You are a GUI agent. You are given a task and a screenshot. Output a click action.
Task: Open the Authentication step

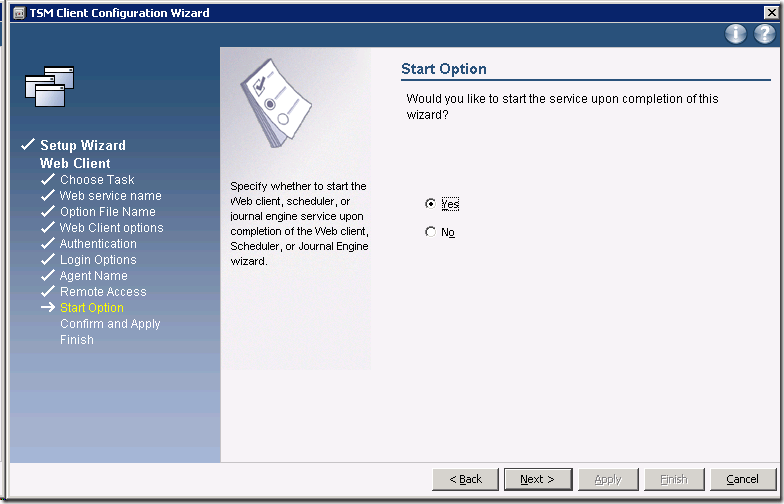98,244
